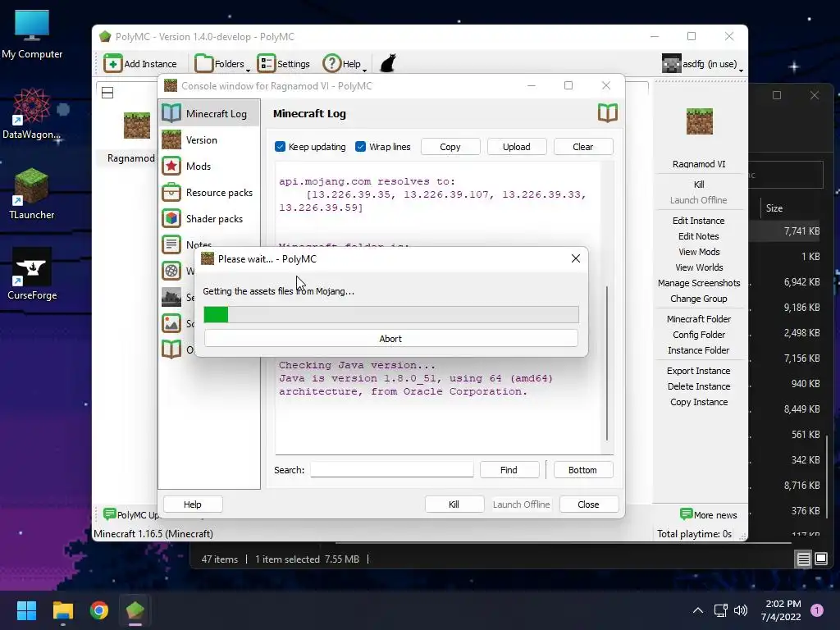Click the Resource packs briefcase icon

pos(171,192)
